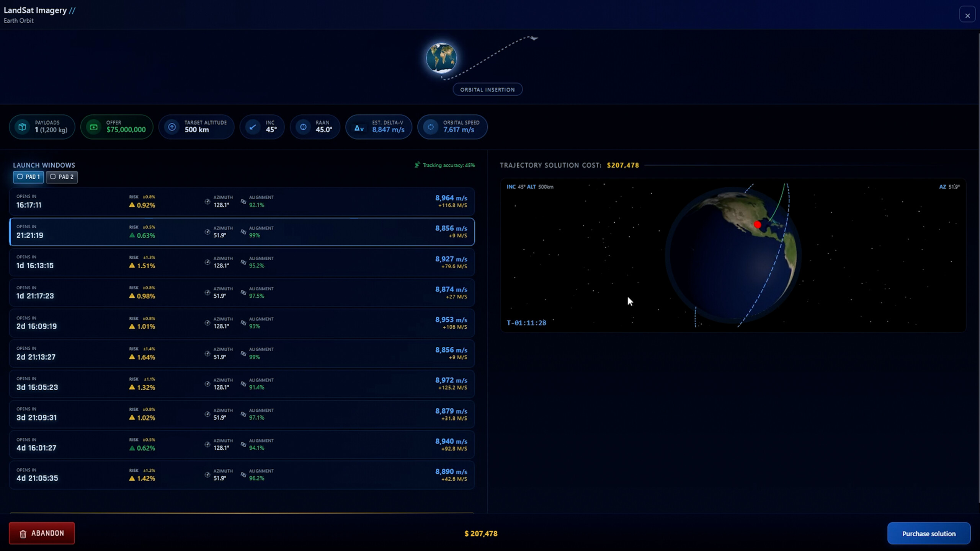980x551 pixels.
Task: Click alignment icon in 4d 21:05:35 row
Action: click(243, 474)
